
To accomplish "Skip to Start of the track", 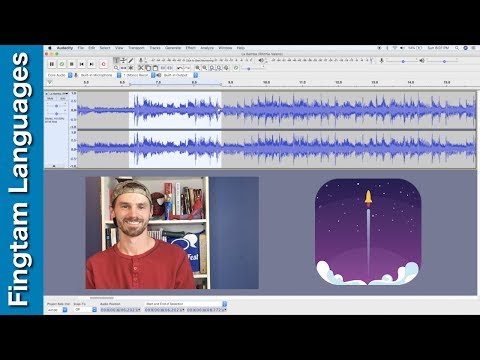I will [82, 64].
